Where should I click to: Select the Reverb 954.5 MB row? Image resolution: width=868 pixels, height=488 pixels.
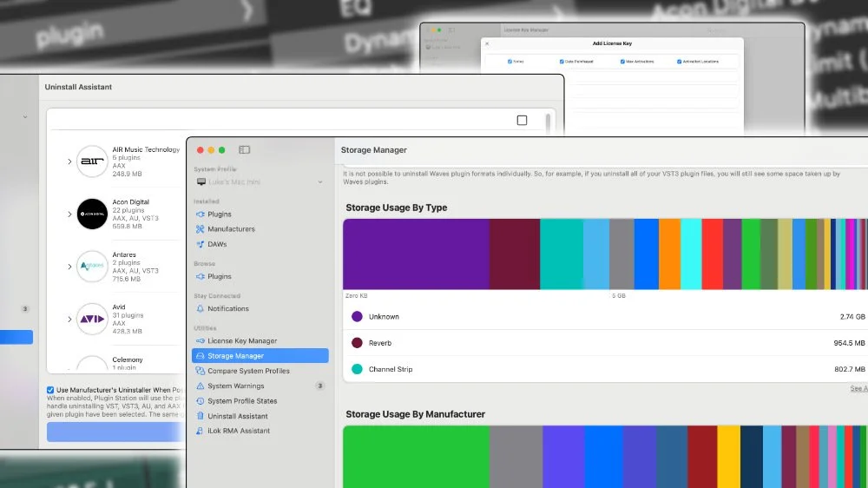pyautogui.click(x=606, y=343)
